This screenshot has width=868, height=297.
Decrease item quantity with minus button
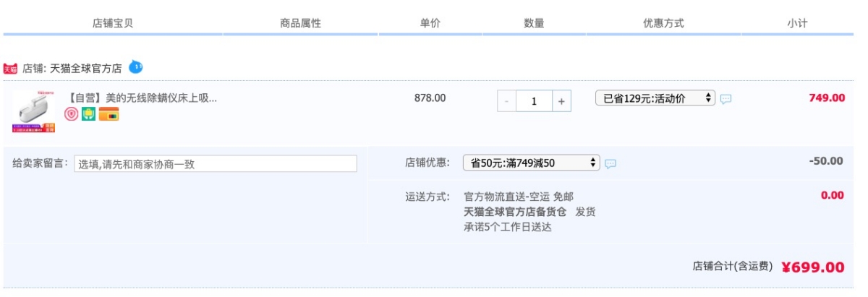[506, 101]
